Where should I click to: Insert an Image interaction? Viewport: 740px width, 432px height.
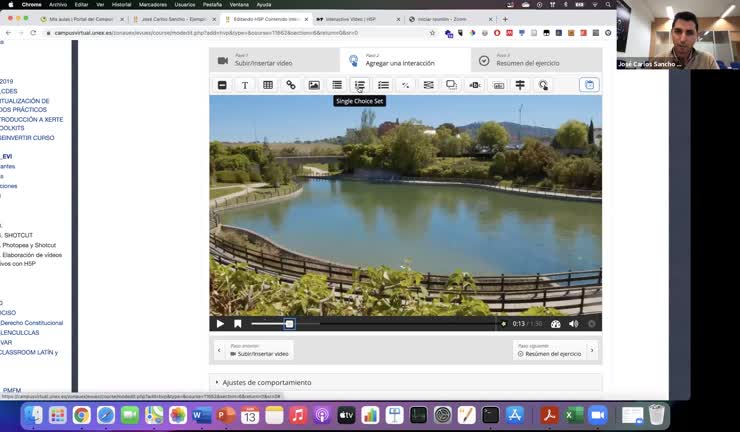pos(314,85)
